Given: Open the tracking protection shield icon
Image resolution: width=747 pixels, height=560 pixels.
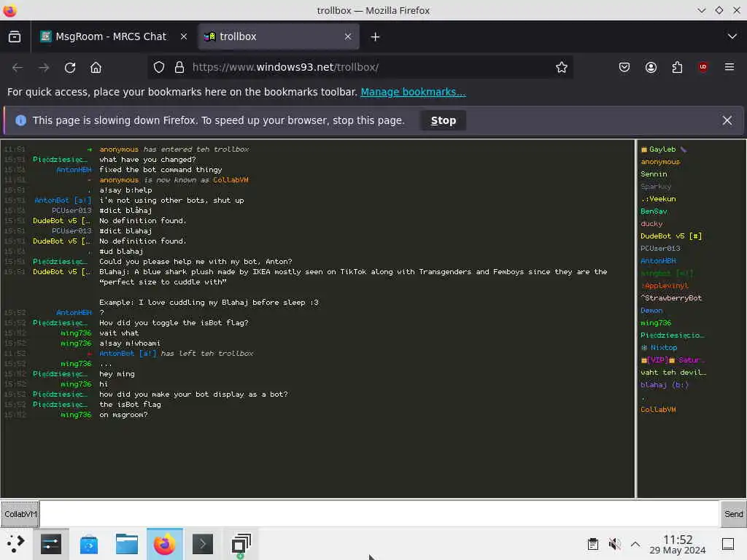Looking at the screenshot, I should [x=158, y=67].
